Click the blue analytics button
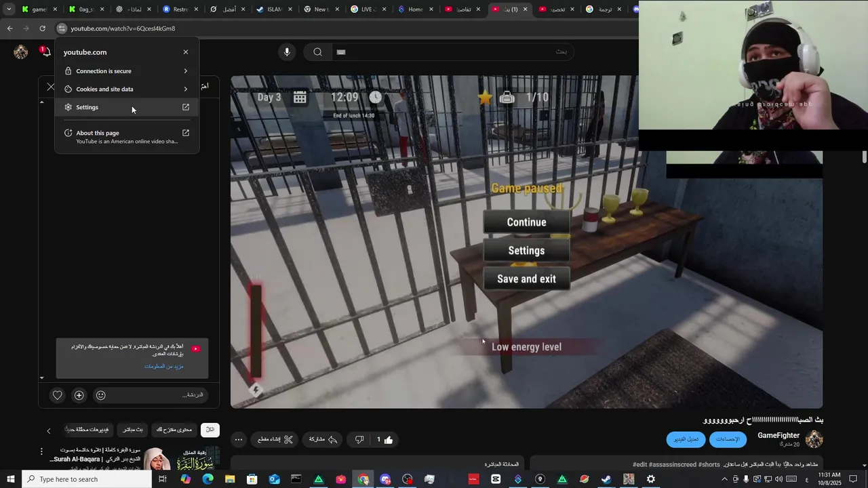Screen dimensions: 868x488 728,439
